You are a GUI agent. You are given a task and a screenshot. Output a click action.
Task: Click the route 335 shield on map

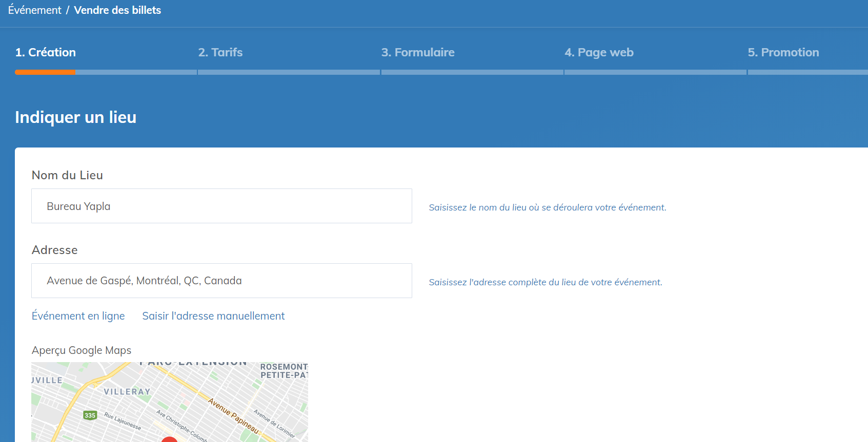[90, 415]
